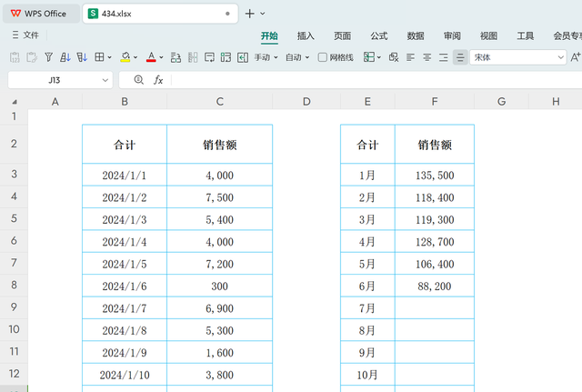The height and width of the screenshot is (392, 582).
Task: Sort descending with the funnel-arrow icon
Action: coord(82,57)
